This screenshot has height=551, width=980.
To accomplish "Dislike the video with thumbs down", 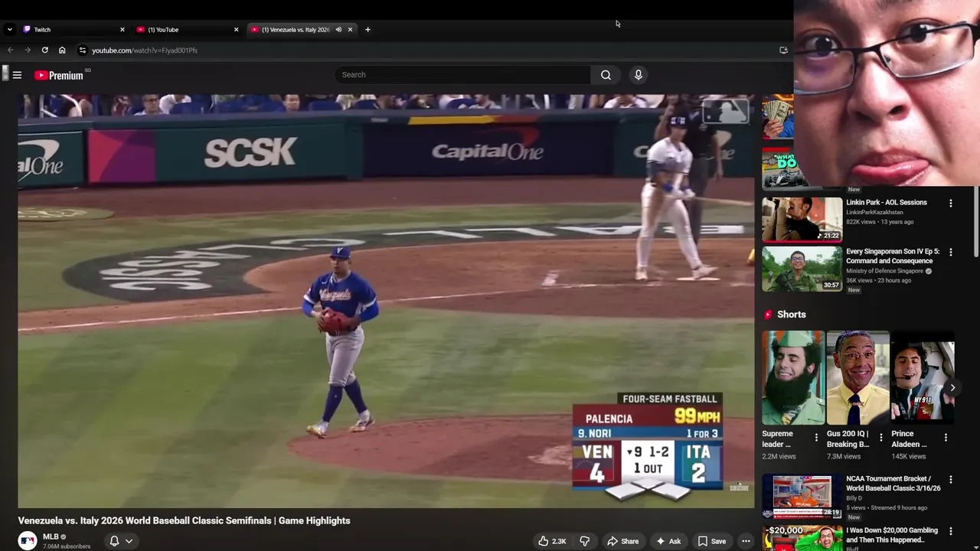I will point(584,541).
